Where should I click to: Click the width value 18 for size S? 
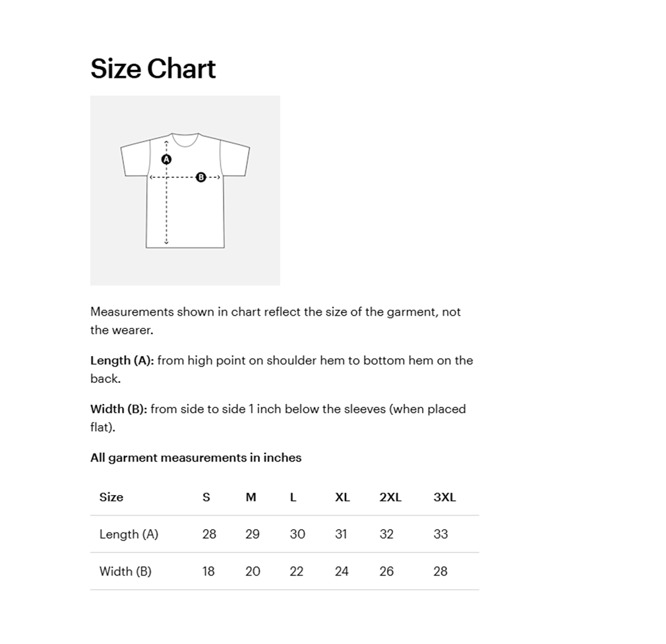click(208, 571)
